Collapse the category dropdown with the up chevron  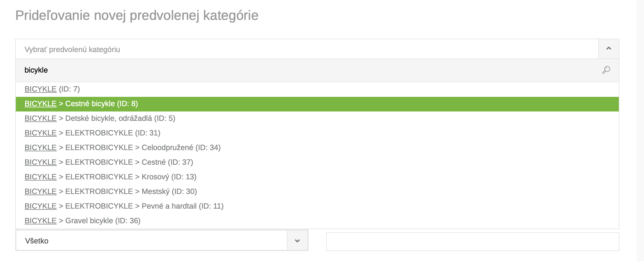click(609, 49)
